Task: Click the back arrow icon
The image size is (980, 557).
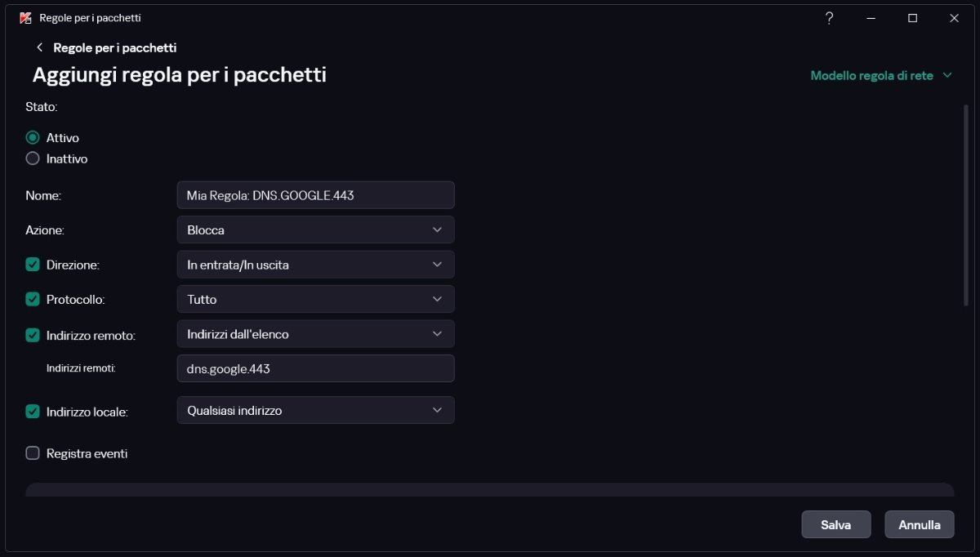Action: pyautogui.click(x=39, y=47)
